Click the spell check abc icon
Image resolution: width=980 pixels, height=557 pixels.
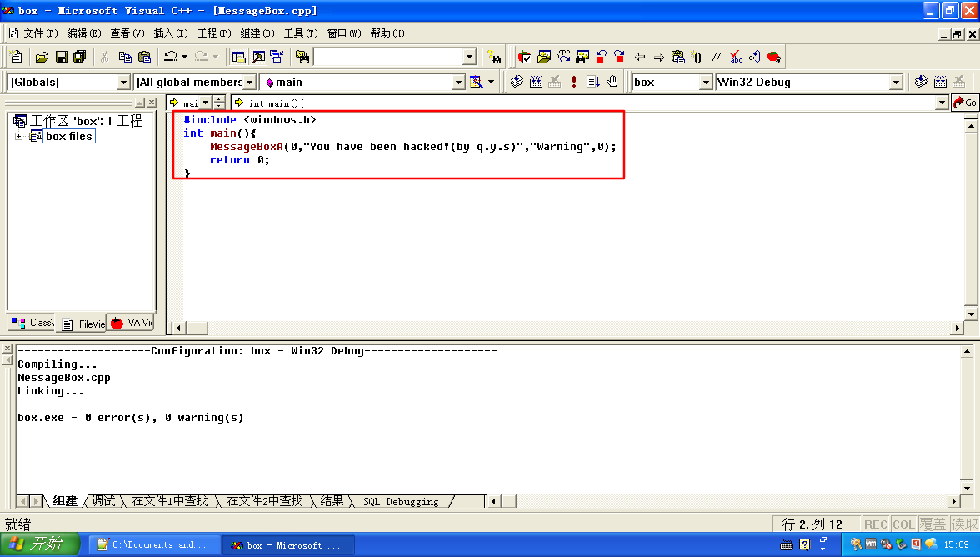(736, 57)
